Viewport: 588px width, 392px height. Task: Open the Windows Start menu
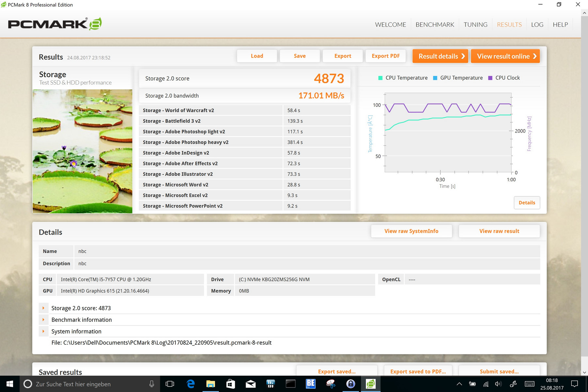coord(10,384)
